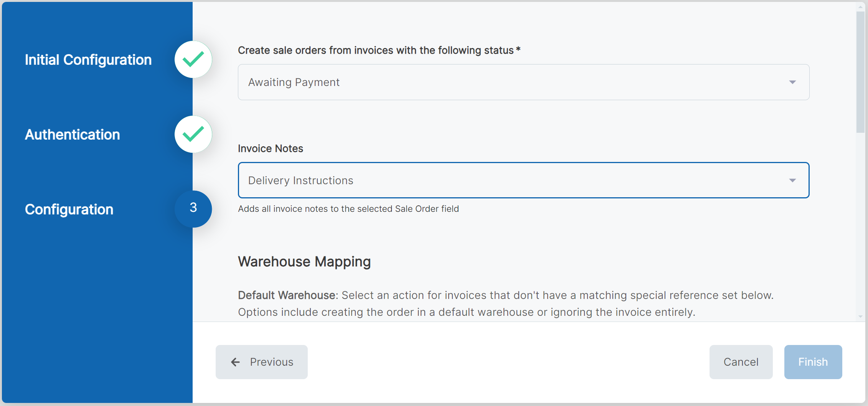Click the green checkmark beside Initial Configuration
This screenshot has width=868, height=406.
coord(193,59)
